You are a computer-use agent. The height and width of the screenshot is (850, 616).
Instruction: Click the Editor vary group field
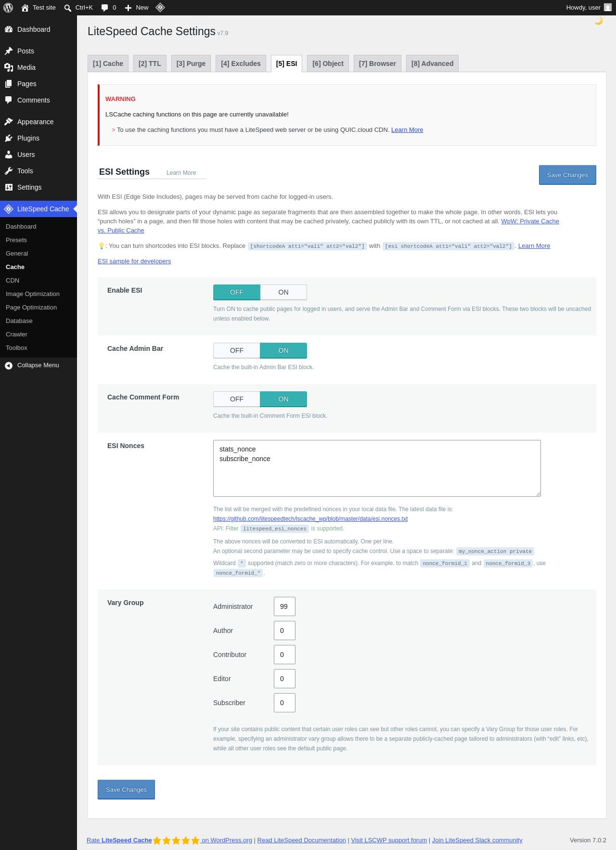(284, 679)
